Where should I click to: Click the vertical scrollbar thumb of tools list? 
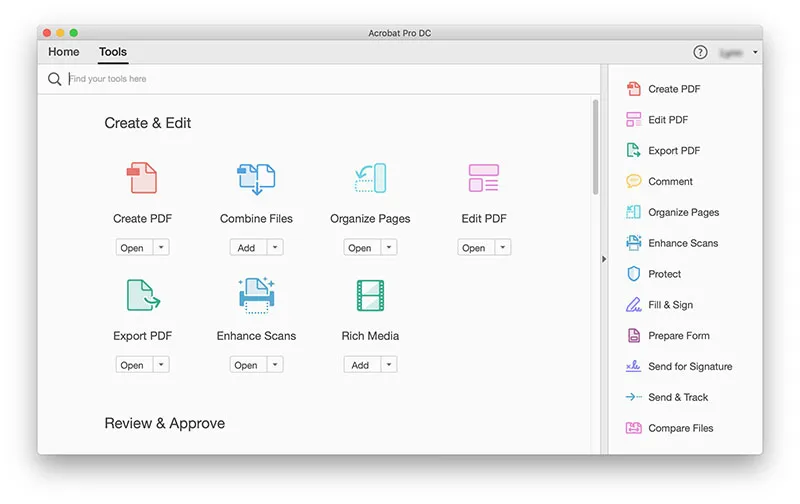click(x=595, y=147)
